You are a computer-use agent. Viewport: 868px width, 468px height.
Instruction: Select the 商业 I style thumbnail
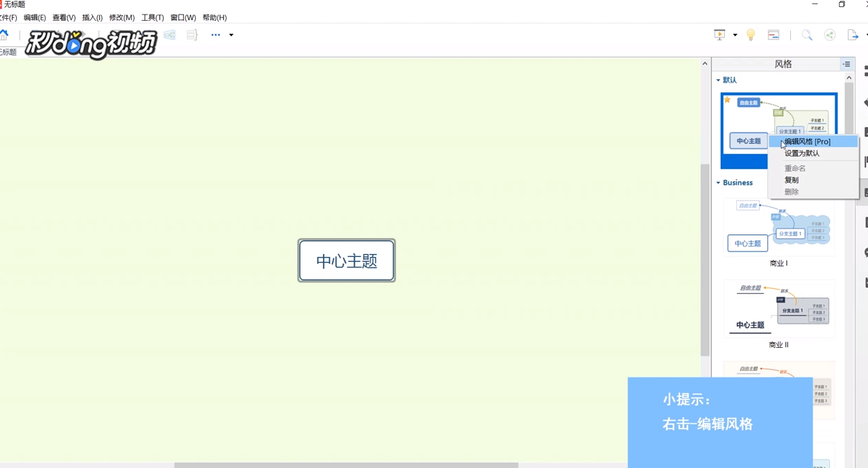point(778,229)
